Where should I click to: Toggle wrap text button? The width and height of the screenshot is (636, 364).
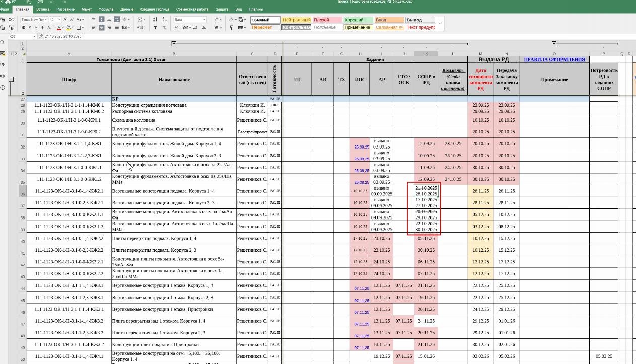pyautogui.click(x=117, y=20)
